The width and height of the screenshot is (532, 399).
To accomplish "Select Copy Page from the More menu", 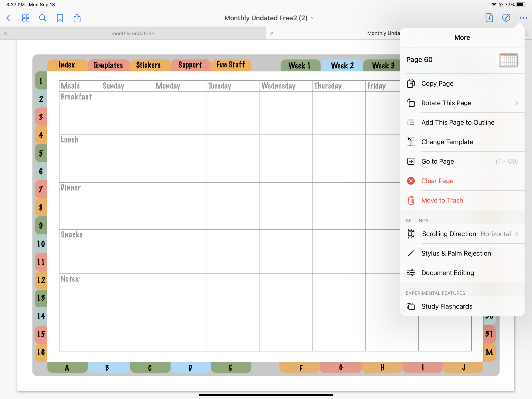I will coord(437,83).
